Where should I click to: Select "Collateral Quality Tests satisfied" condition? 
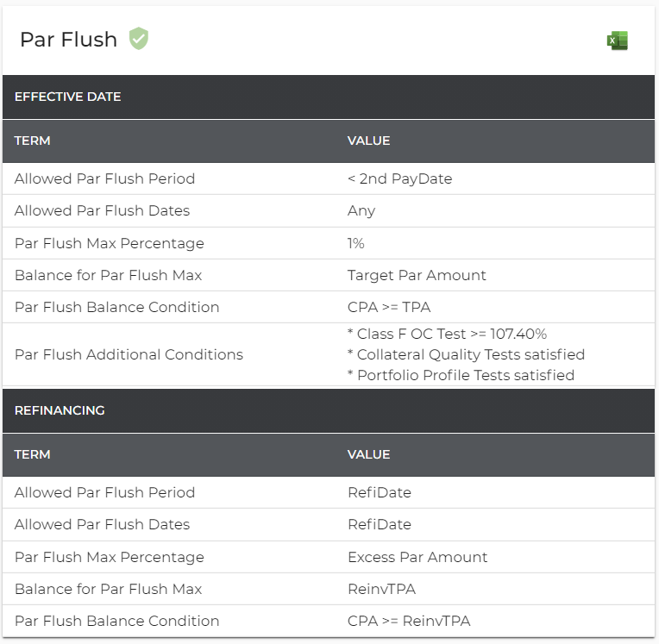466,354
